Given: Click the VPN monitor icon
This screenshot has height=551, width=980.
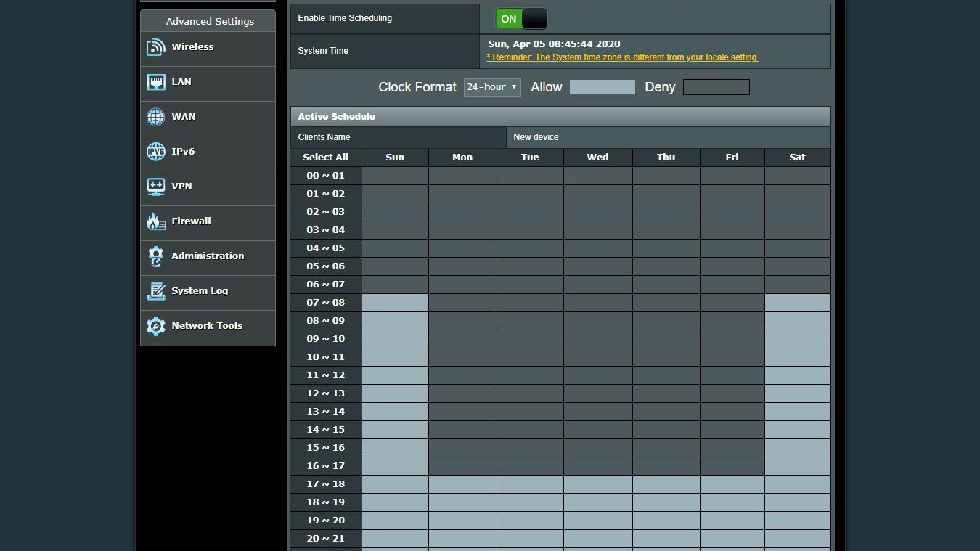Looking at the screenshot, I should [155, 187].
